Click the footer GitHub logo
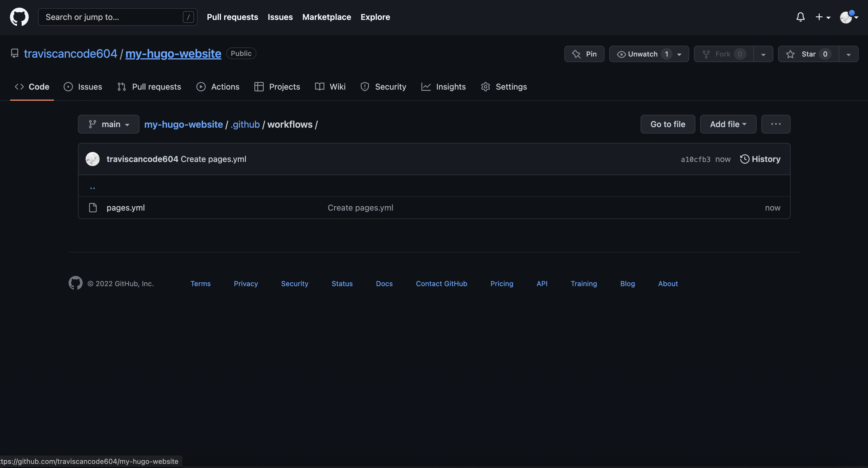This screenshot has height=468, width=868. (76, 283)
